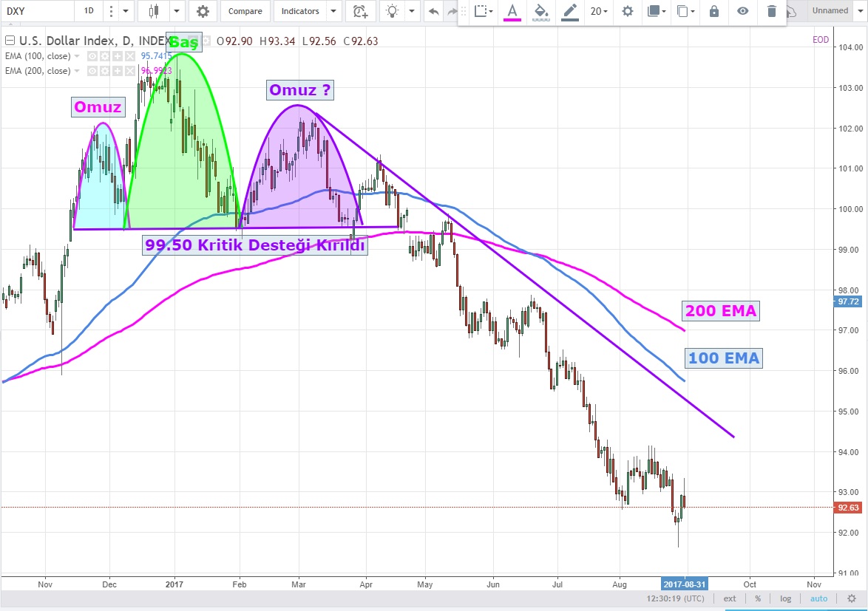Toggle log scale on the price axis
This screenshot has width=868, height=611.
tap(785, 598)
